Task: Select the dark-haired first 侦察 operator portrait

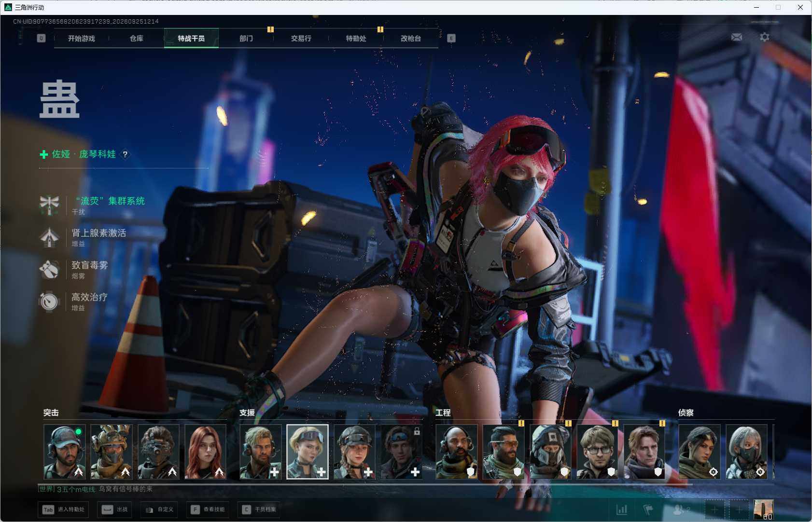Action: coord(700,452)
